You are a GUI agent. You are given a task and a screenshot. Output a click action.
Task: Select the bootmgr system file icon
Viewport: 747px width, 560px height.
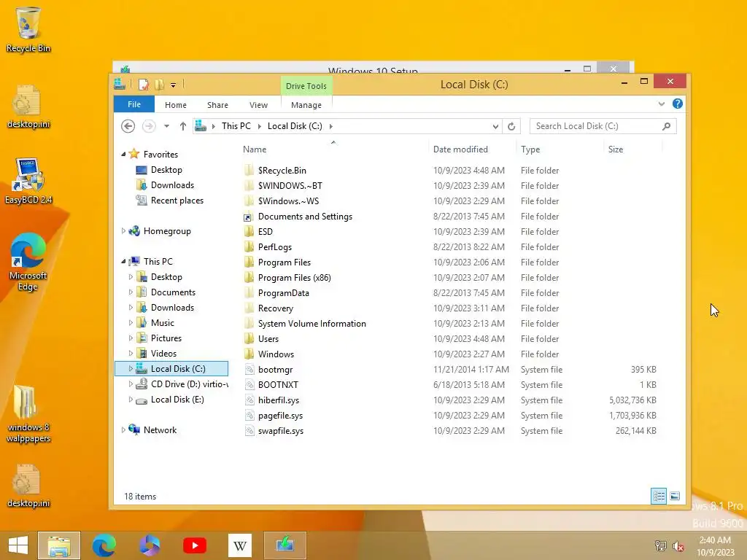tap(249, 370)
